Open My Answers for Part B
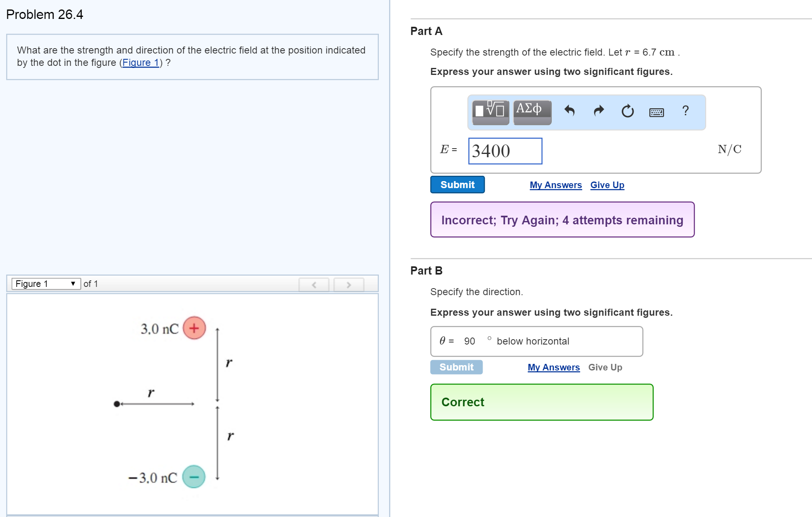 pos(553,367)
